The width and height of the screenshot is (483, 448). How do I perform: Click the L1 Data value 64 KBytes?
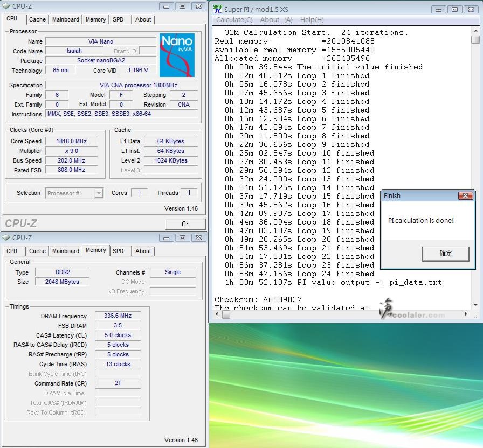click(171, 141)
